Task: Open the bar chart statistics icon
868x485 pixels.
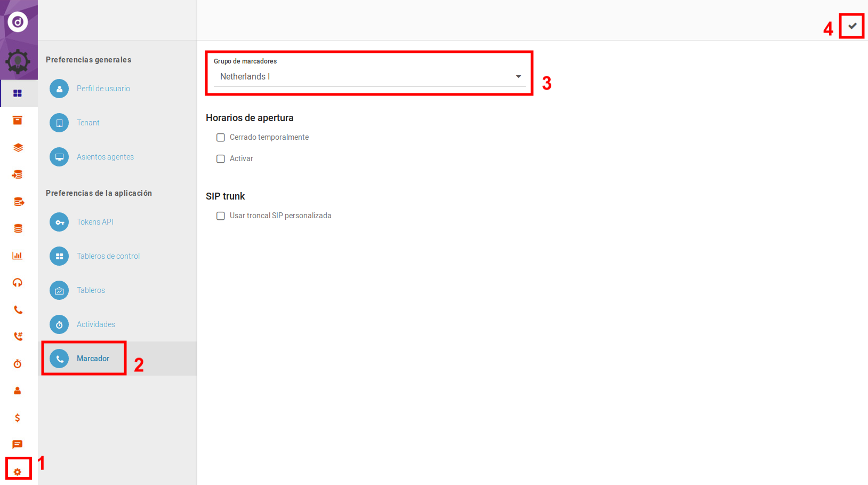Action: (18, 256)
